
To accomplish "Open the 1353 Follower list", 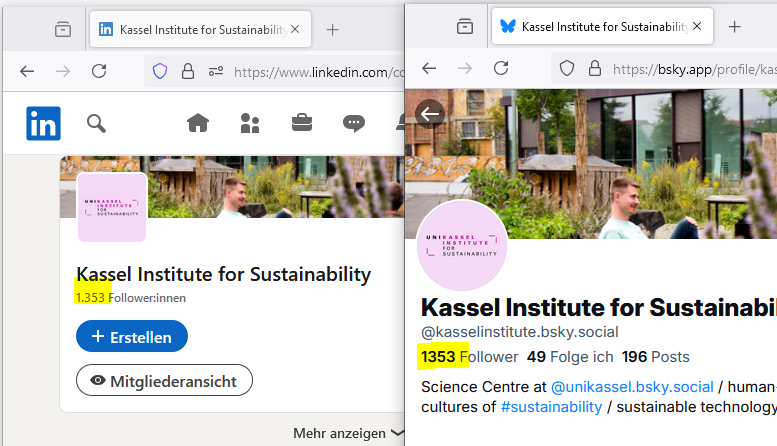I will coord(470,357).
